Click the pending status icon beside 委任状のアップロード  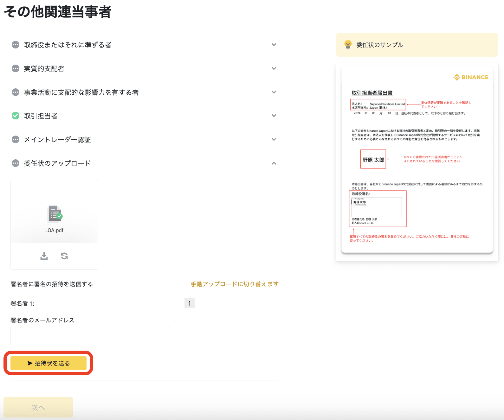16,163
